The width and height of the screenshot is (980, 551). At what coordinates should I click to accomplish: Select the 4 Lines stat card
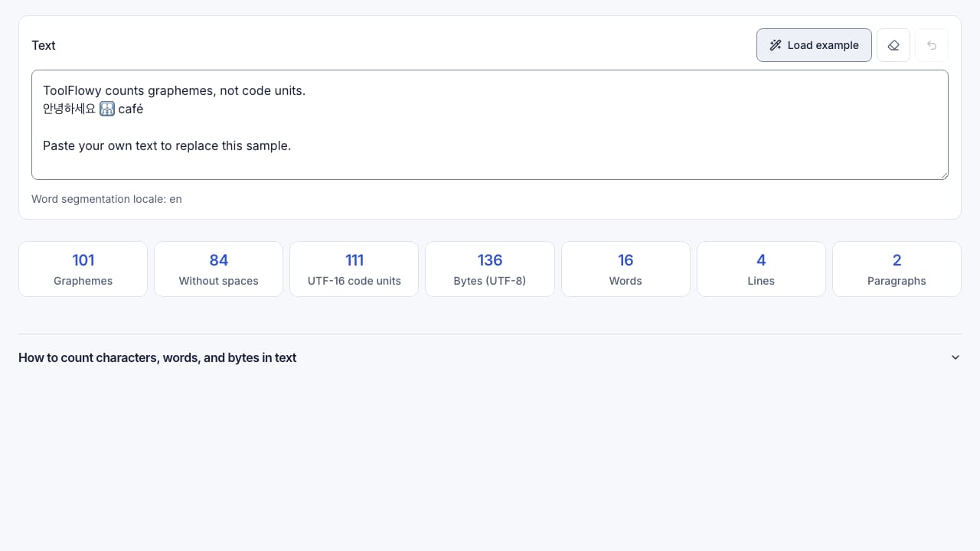[x=761, y=269]
